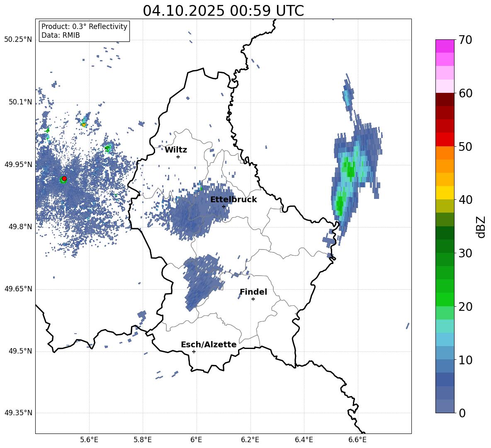Click the 40 value on the colorbar
491x448 pixels.
466,200
